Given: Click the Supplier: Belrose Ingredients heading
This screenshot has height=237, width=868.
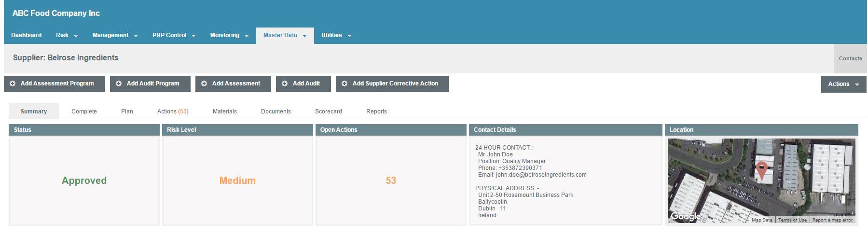Looking at the screenshot, I should (66, 57).
